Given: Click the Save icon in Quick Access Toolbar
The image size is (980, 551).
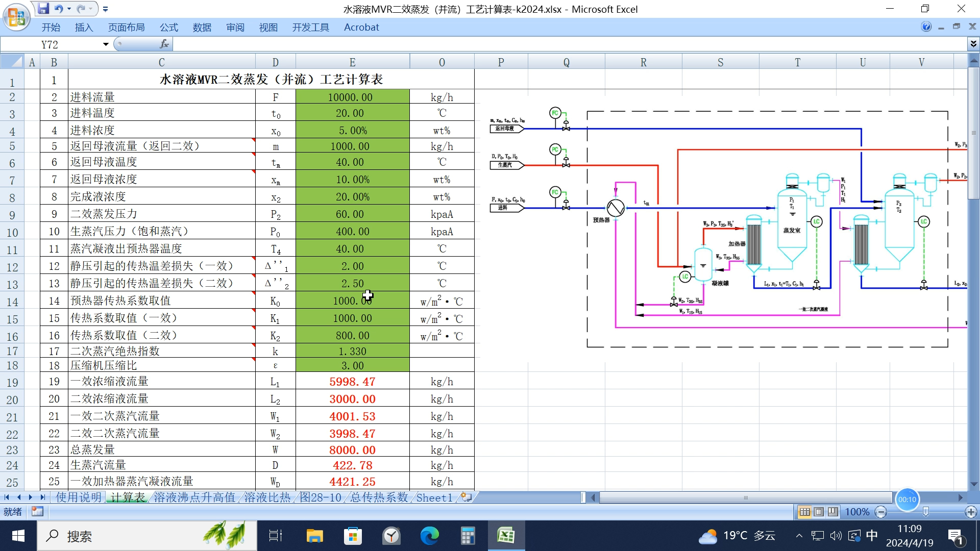Looking at the screenshot, I should pos(44,9).
